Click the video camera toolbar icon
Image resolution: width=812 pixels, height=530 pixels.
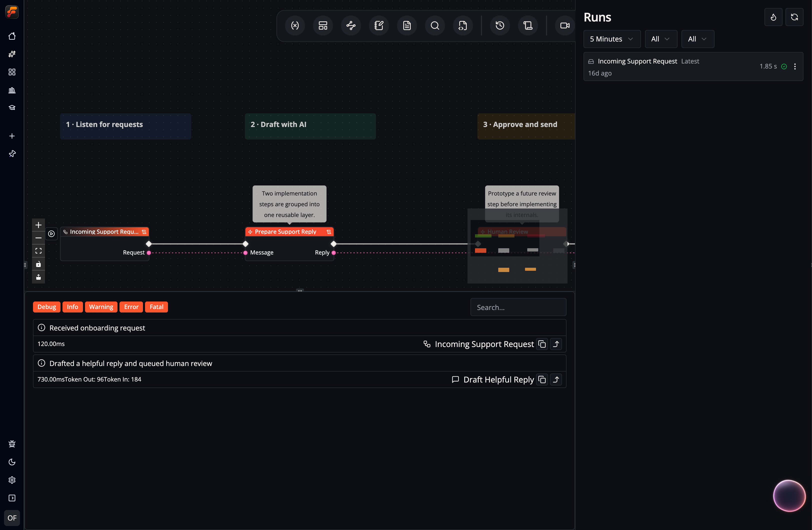click(x=565, y=25)
